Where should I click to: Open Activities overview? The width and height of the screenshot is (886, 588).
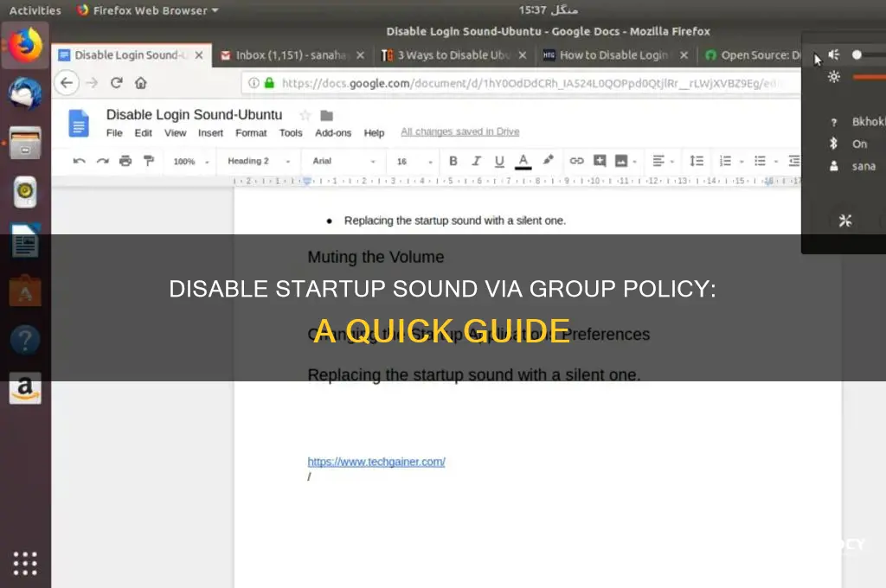point(35,10)
